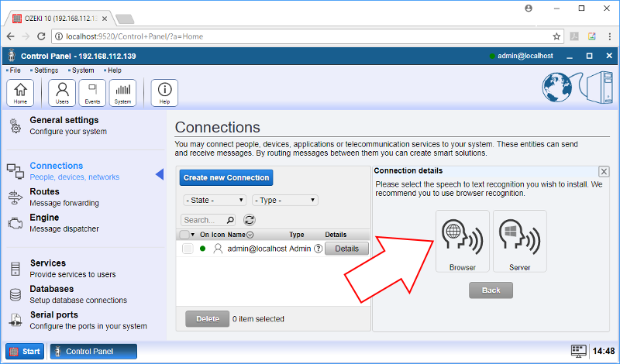620x364 pixels.
Task: Open the Events toolbar icon
Action: (92, 92)
